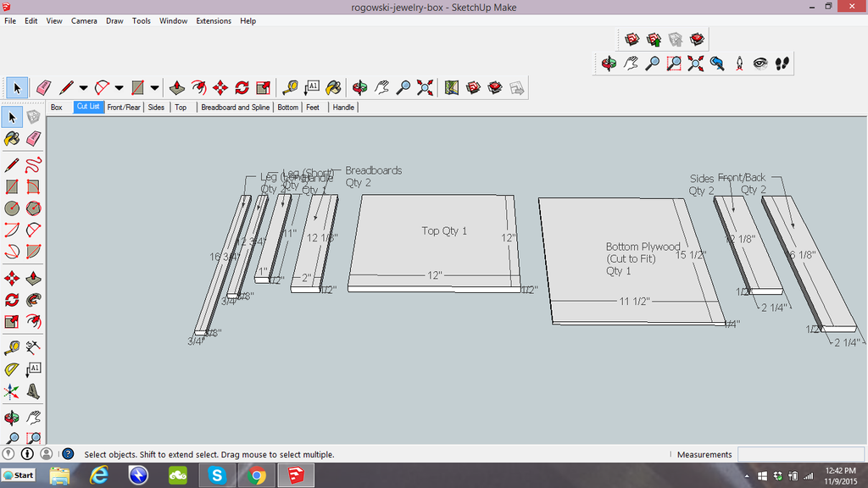Expand the Rectangle shape dropdown arrow
868x488 pixels.
pyautogui.click(x=154, y=88)
